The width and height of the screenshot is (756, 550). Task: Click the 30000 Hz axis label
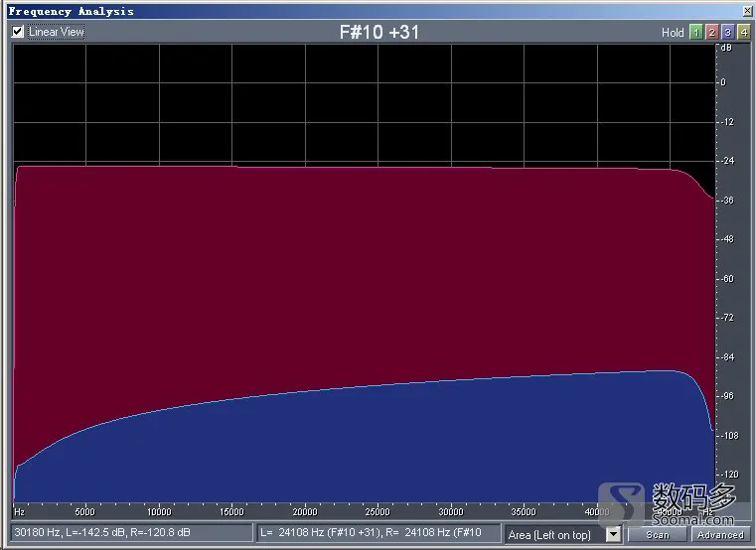451,512
